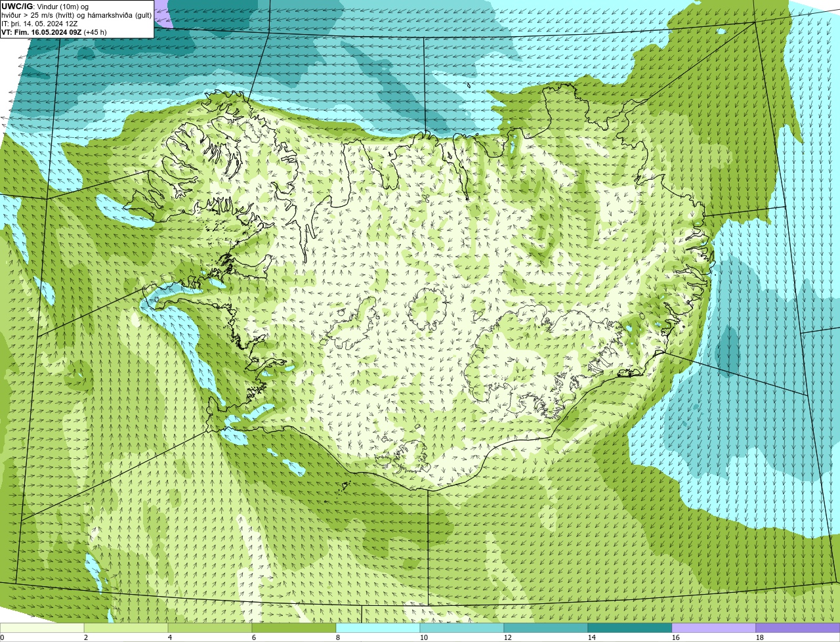Click the initial time "IT: þri. 14. 05. 2024 12Z"
Image resolution: width=840 pixels, height=642 pixels.
tap(40, 24)
